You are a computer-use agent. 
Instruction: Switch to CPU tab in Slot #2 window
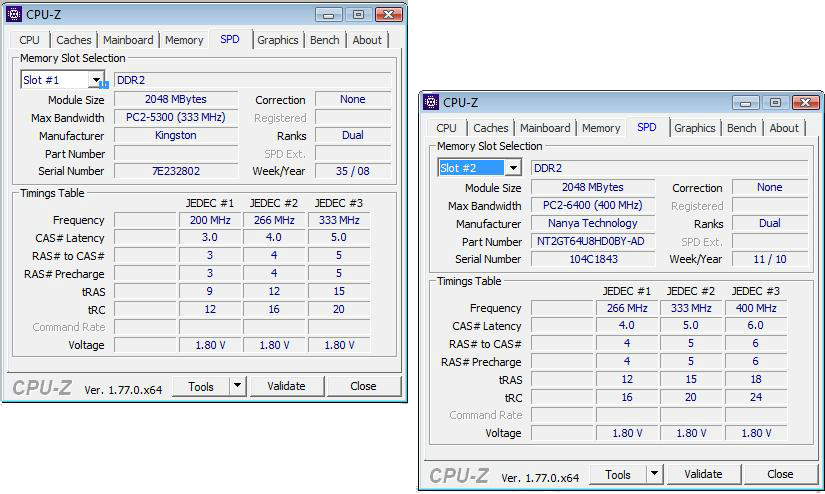click(446, 128)
